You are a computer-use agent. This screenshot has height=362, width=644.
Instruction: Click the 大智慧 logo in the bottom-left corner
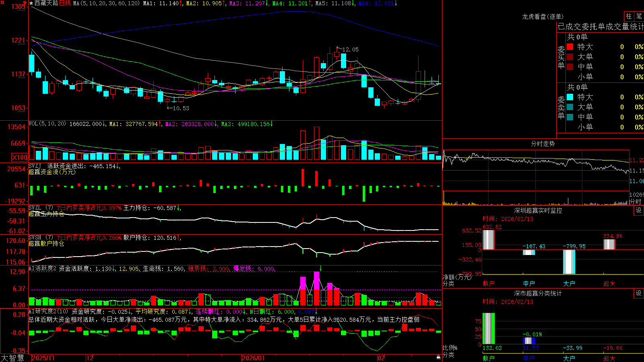12,358
